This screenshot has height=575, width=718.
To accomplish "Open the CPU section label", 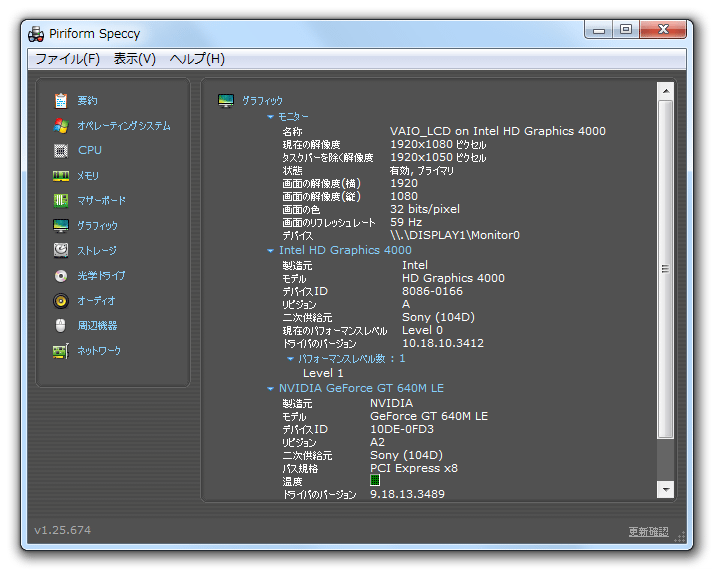I will coord(90,150).
